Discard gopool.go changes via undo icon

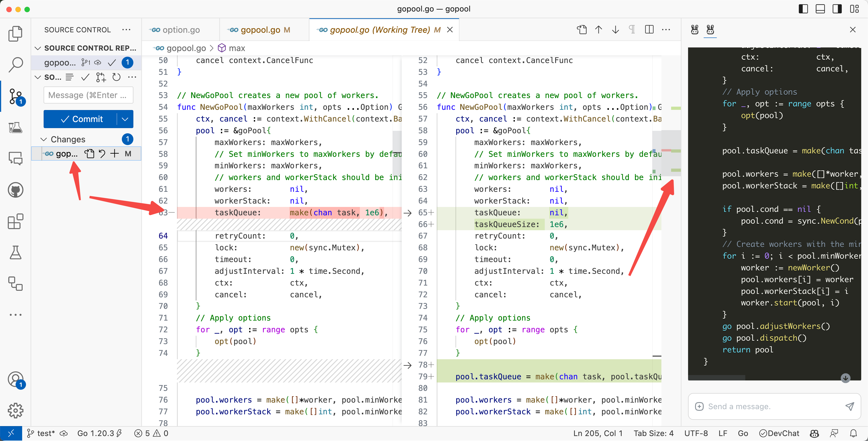pyautogui.click(x=102, y=154)
